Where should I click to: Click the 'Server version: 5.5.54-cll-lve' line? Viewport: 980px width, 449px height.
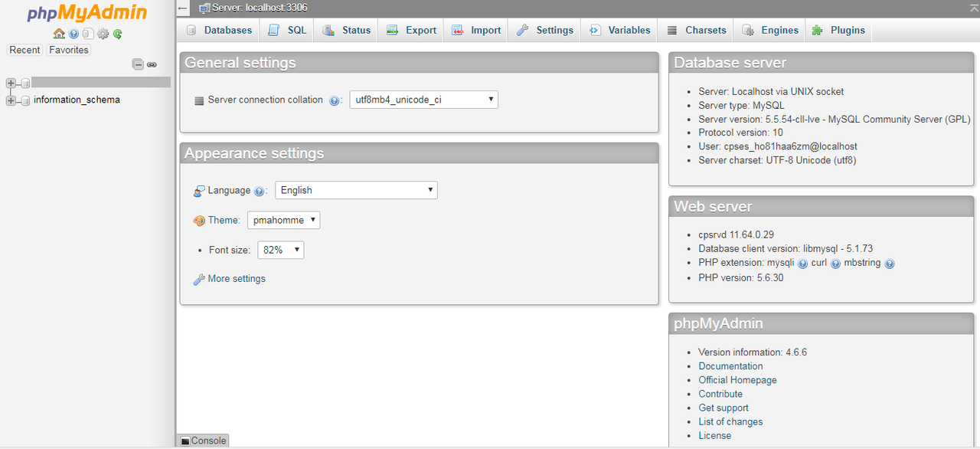click(835, 120)
